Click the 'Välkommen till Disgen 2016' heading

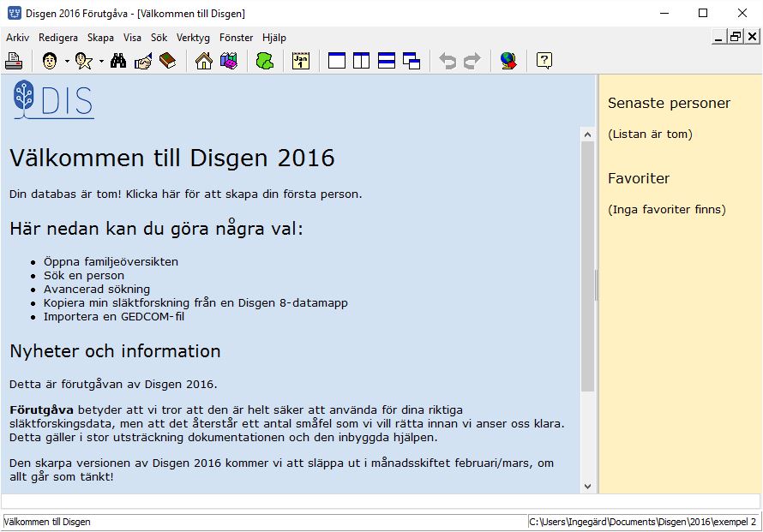pyautogui.click(x=172, y=158)
